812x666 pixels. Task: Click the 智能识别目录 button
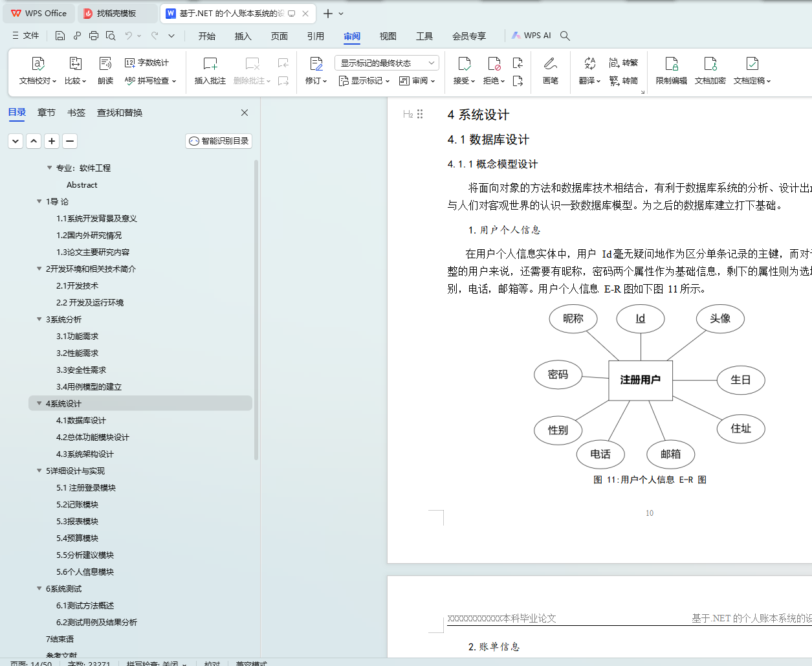219,141
